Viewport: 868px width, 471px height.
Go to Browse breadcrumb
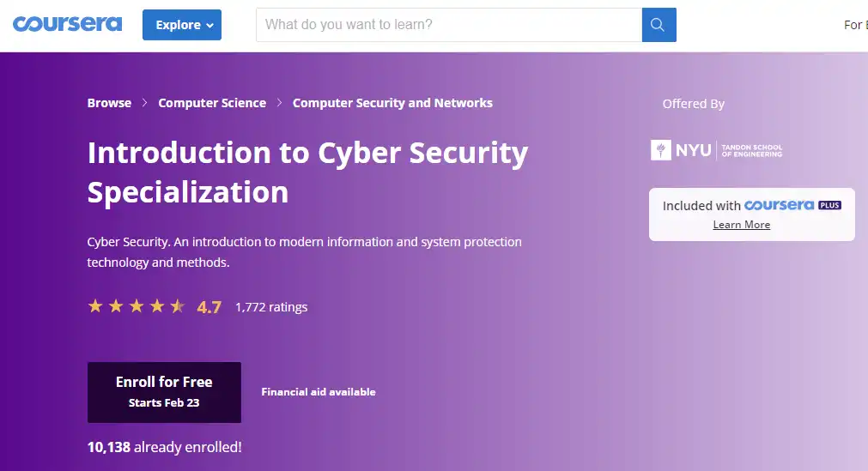click(109, 103)
